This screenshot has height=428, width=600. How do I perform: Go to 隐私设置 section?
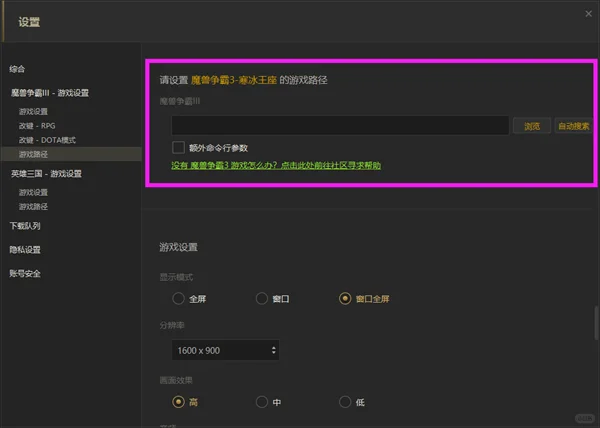pos(25,250)
